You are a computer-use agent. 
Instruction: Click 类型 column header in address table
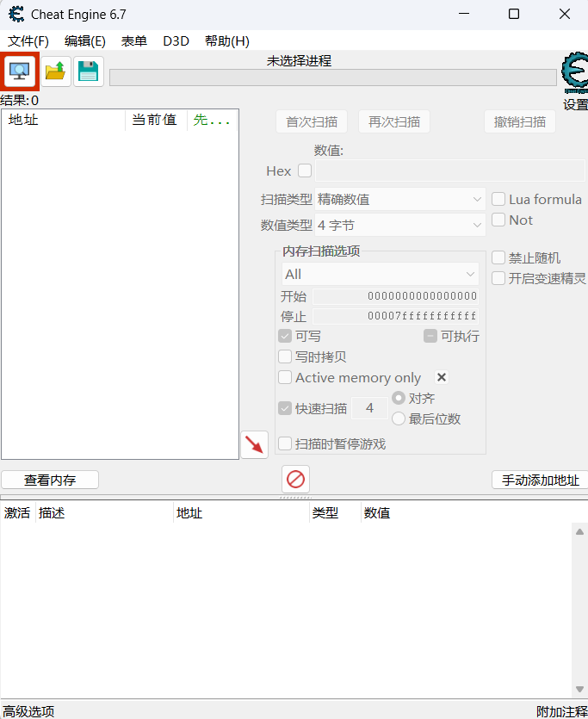(x=336, y=512)
